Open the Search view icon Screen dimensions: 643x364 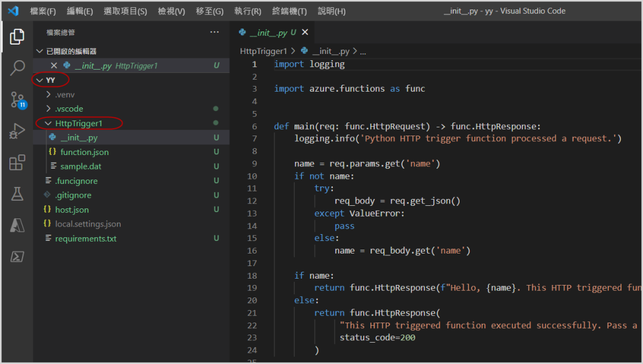click(17, 68)
